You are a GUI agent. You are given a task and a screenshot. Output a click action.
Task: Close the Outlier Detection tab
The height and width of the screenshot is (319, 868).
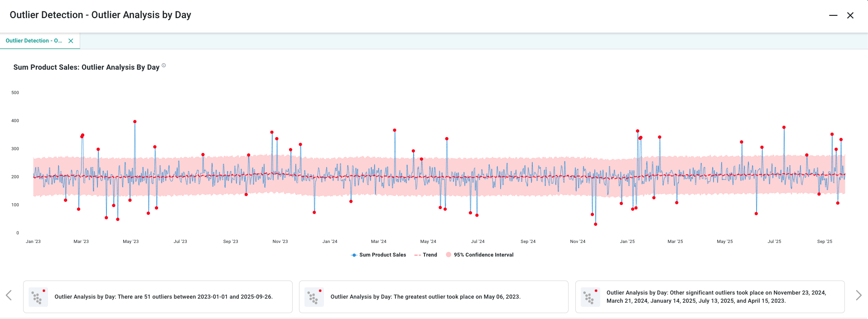71,41
